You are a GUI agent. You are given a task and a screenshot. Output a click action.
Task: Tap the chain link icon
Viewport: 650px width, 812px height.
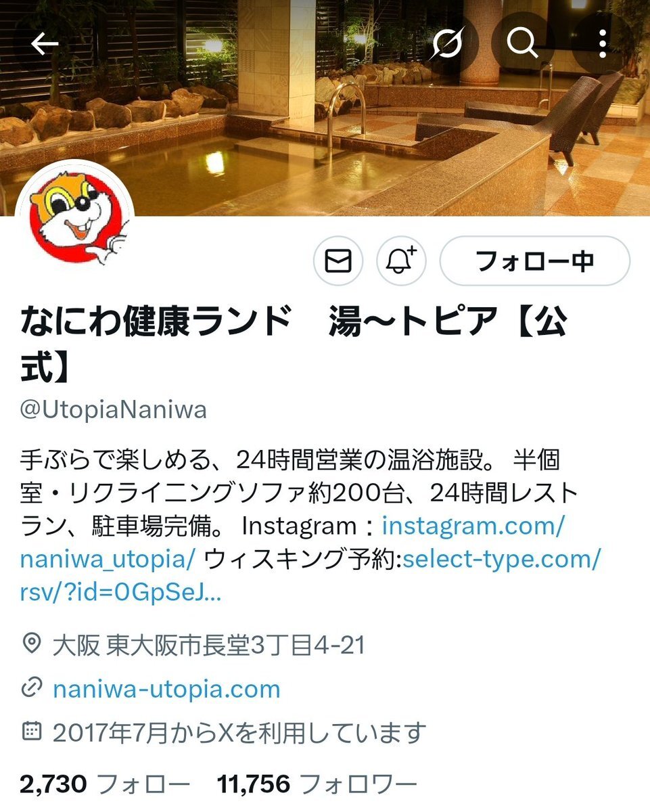click(x=31, y=690)
